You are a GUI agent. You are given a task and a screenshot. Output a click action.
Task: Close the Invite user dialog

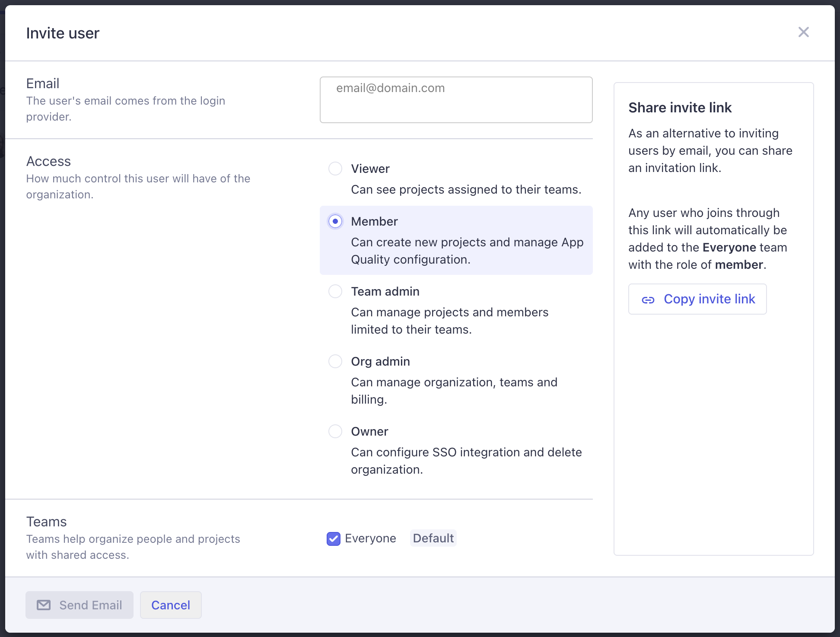(x=803, y=32)
